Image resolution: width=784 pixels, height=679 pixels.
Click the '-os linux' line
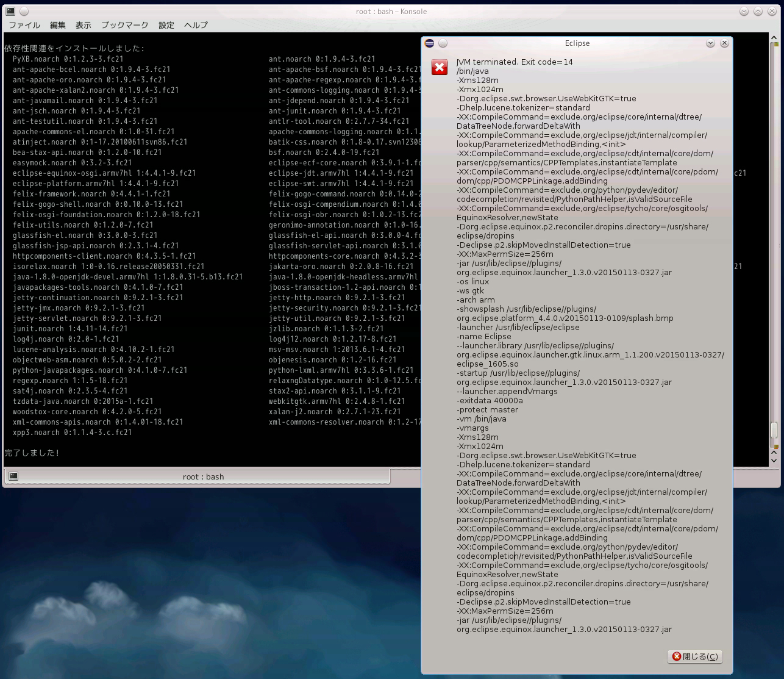473,281
